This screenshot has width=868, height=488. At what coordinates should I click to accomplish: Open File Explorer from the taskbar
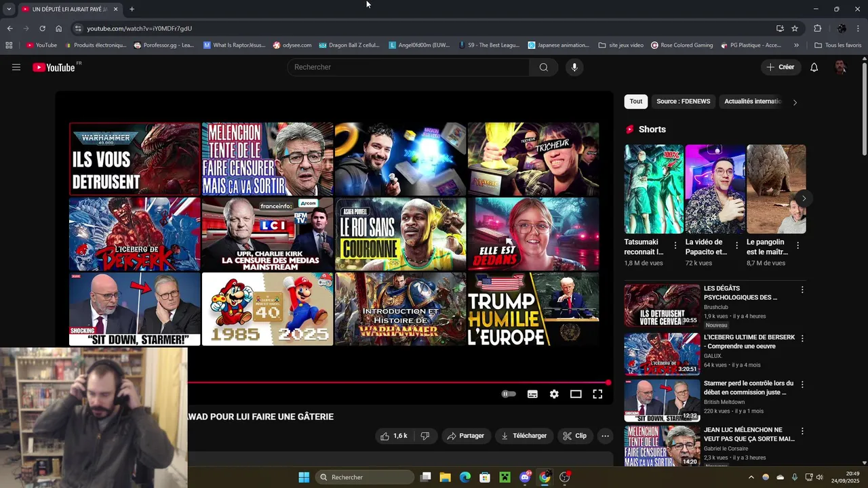click(x=446, y=477)
